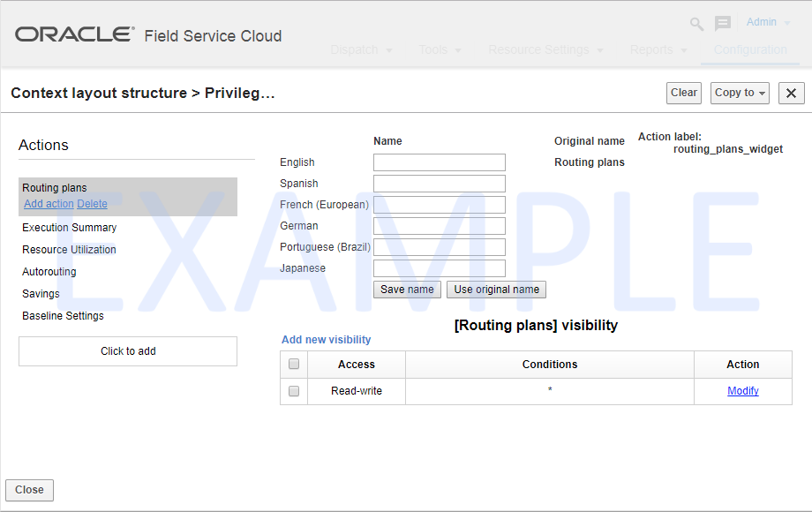Click Use original name button

click(x=496, y=290)
